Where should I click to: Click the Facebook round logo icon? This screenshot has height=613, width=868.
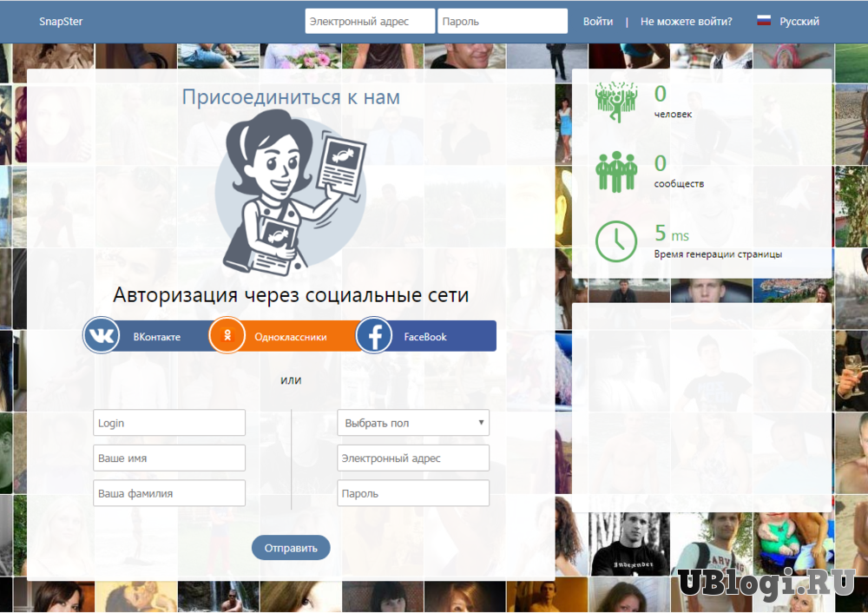point(374,336)
